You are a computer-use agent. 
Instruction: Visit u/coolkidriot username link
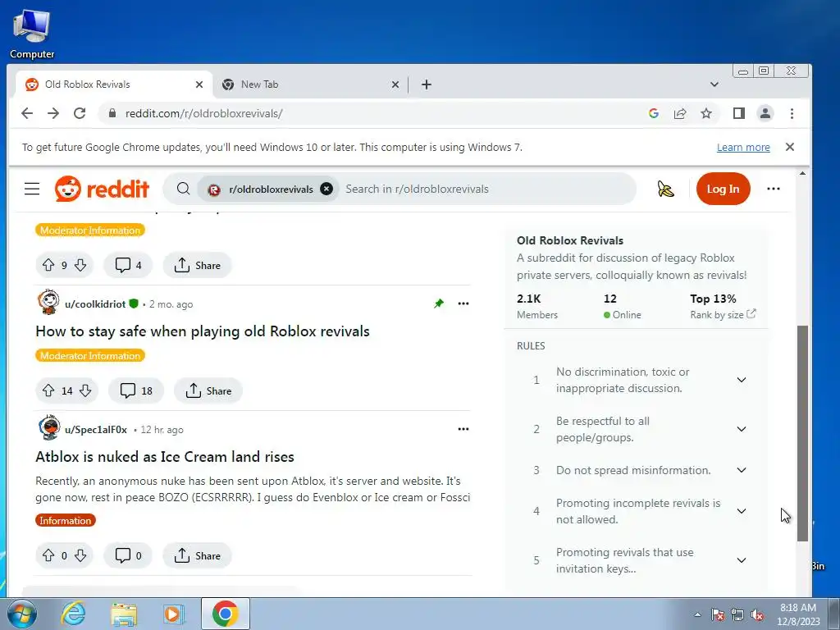(95, 304)
